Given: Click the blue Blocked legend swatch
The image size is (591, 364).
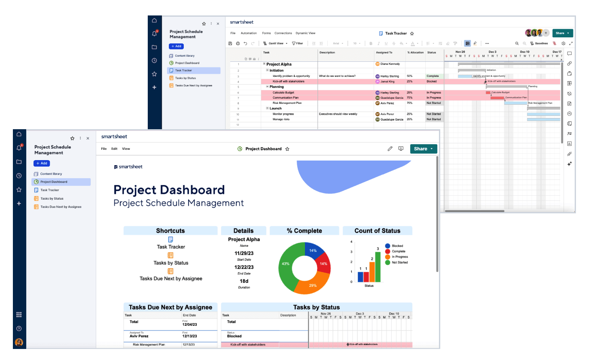Looking at the screenshot, I should [x=387, y=246].
